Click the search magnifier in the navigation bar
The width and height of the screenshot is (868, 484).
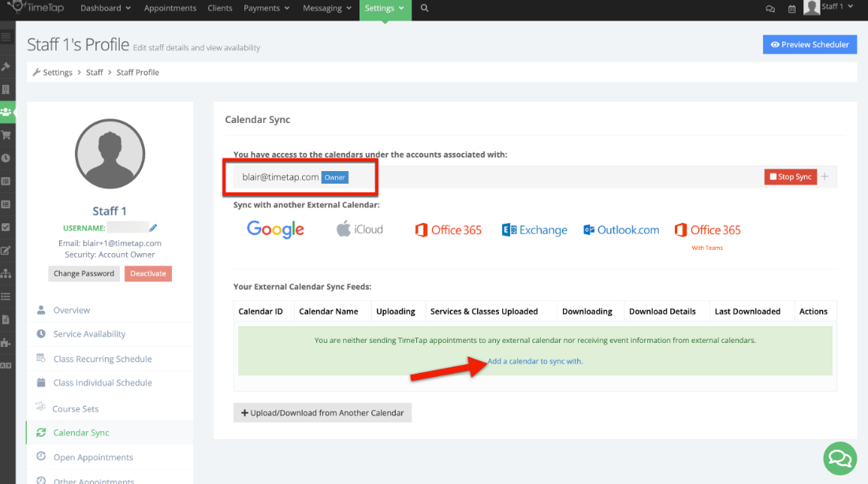(x=424, y=9)
